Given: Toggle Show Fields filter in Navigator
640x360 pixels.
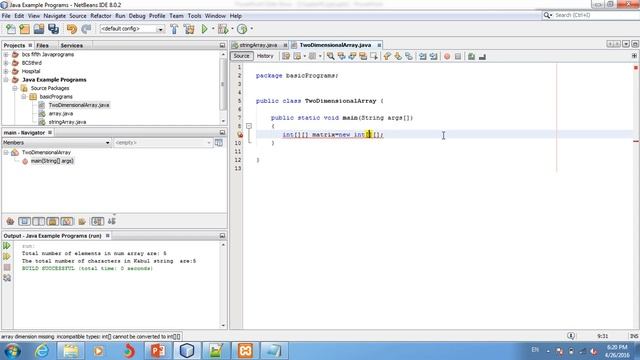Looking at the screenshot, I should pos(24,221).
